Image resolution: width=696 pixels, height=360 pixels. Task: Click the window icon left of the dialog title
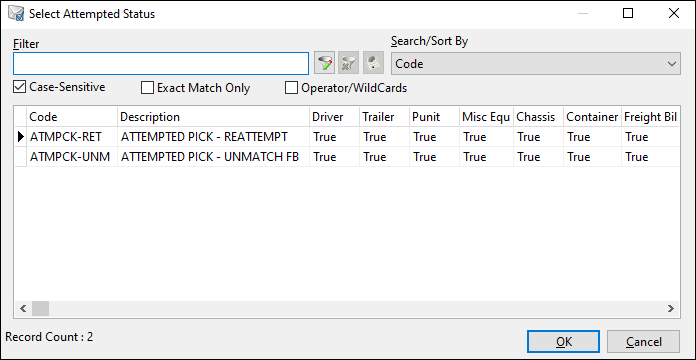16,14
